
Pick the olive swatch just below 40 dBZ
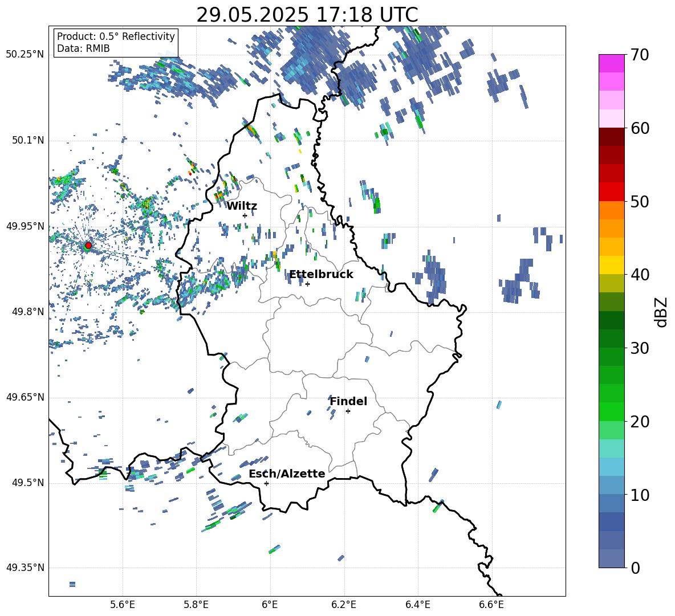coord(612,283)
